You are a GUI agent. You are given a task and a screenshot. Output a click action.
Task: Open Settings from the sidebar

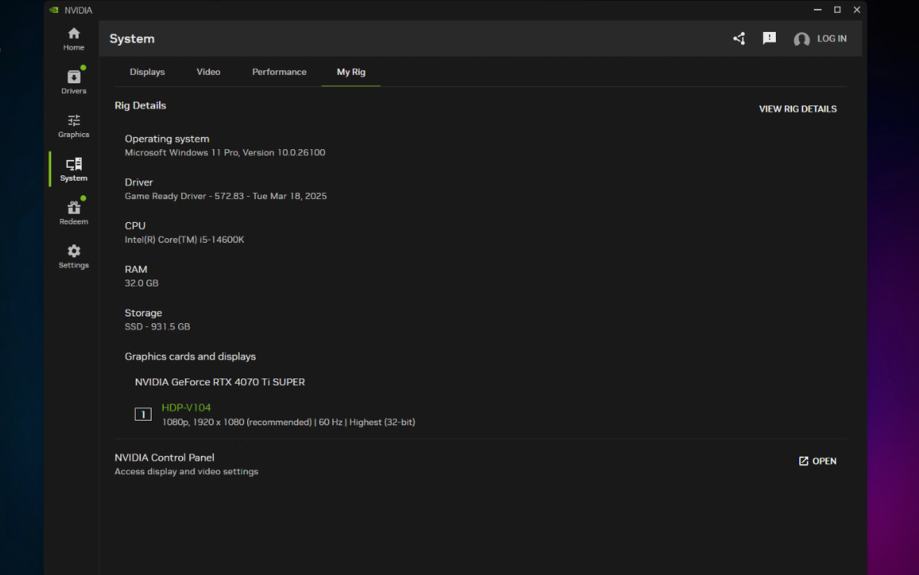(x=74, y=256)
